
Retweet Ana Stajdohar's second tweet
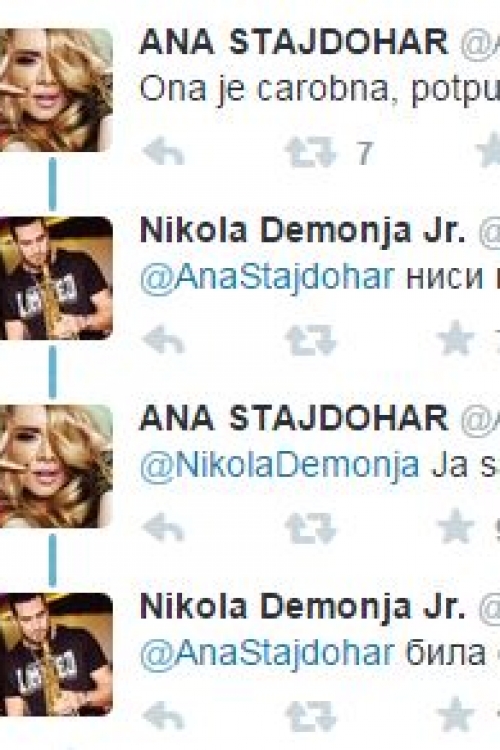pyautogui.click(x=311, y=529)
